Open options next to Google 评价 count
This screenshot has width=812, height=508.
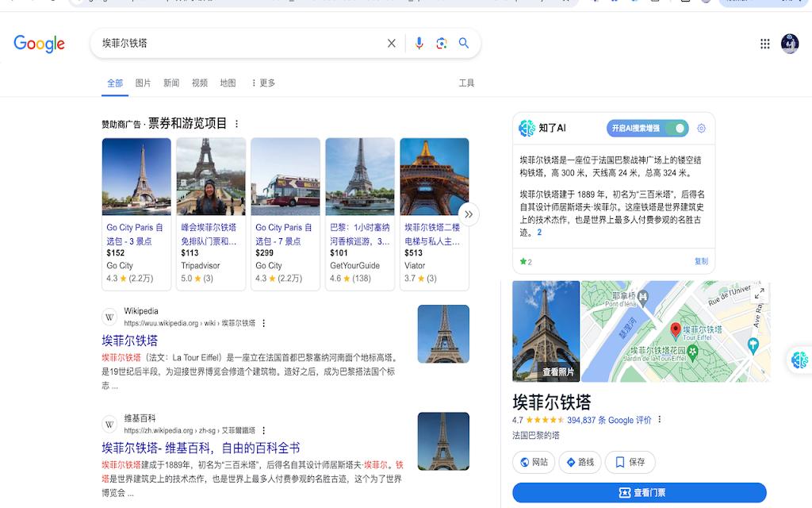tap(659, 419)
